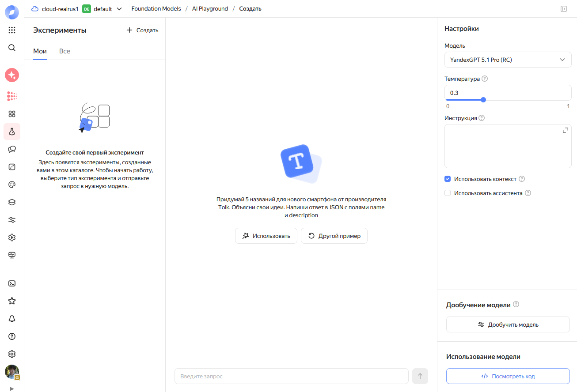This screenshot has width=577, height=392.
Task: Switch to the 'Все' experiments tab
Action: [x=65, y=51]
